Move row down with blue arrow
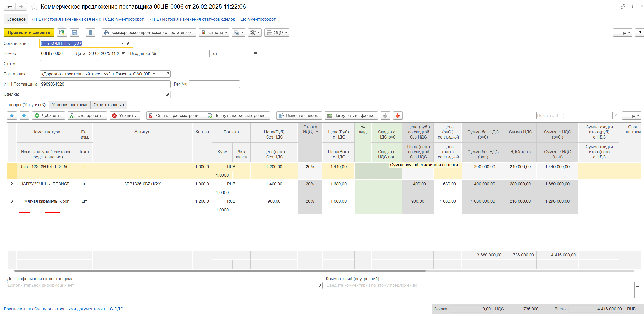Image resolution: width=644 pixels, height=317 pixels. (24, 116)
